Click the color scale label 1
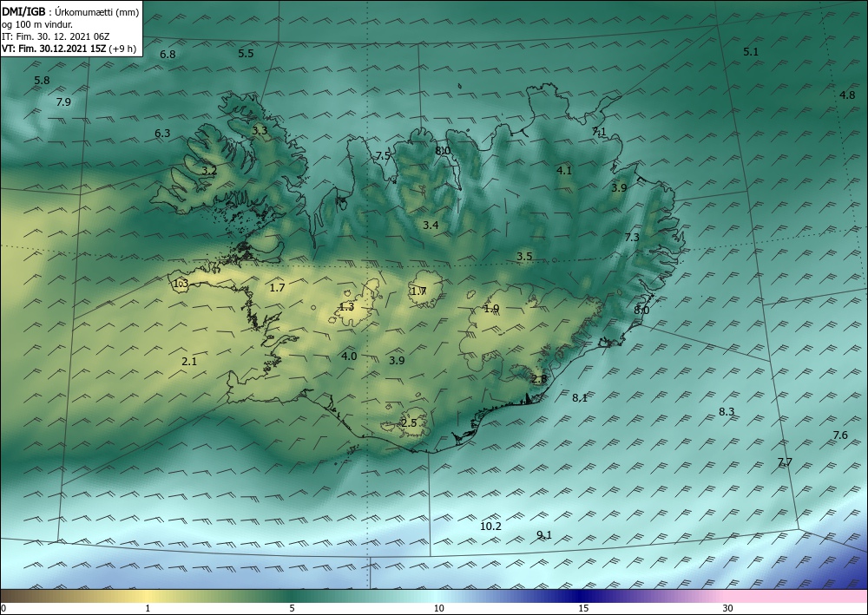Viewport: 868px width, 615px height. point(148,609)
